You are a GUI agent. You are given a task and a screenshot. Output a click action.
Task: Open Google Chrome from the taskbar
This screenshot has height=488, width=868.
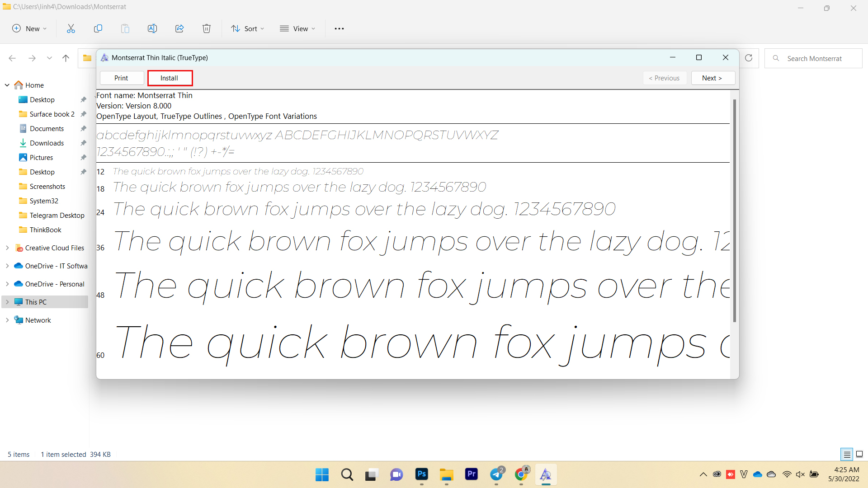coord(520,474)
